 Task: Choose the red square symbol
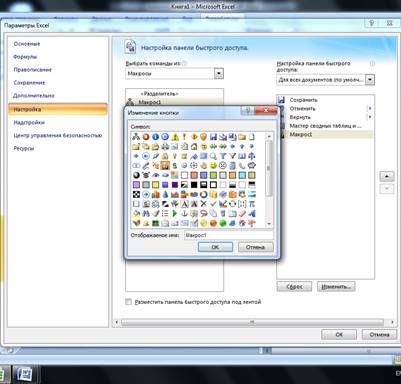194,175
